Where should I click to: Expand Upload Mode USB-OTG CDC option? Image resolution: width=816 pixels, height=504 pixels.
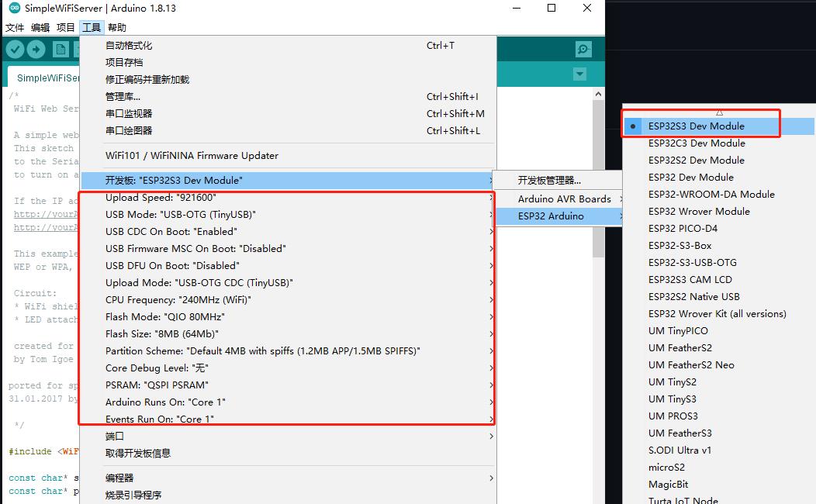pos(288,283)
